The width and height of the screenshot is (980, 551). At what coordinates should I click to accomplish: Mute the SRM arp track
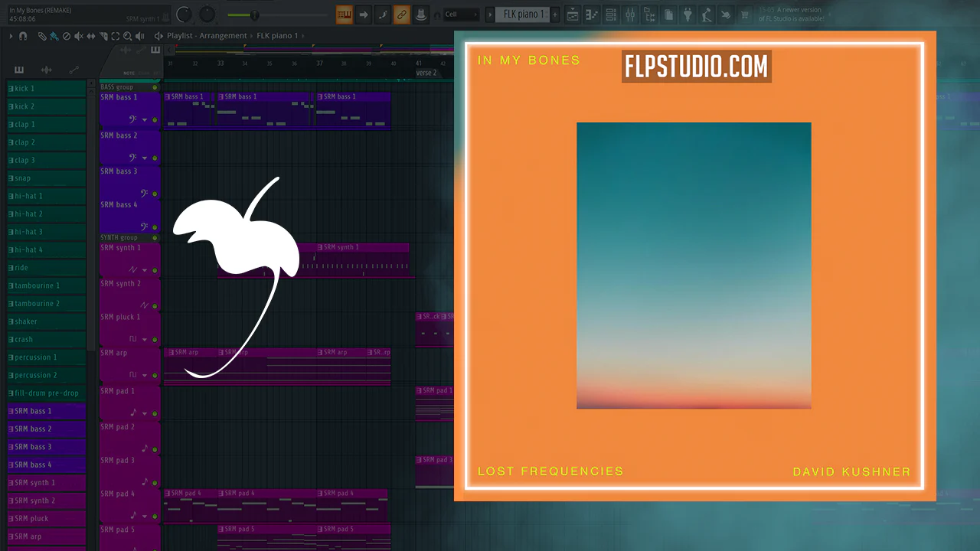[x=155, y=375]
